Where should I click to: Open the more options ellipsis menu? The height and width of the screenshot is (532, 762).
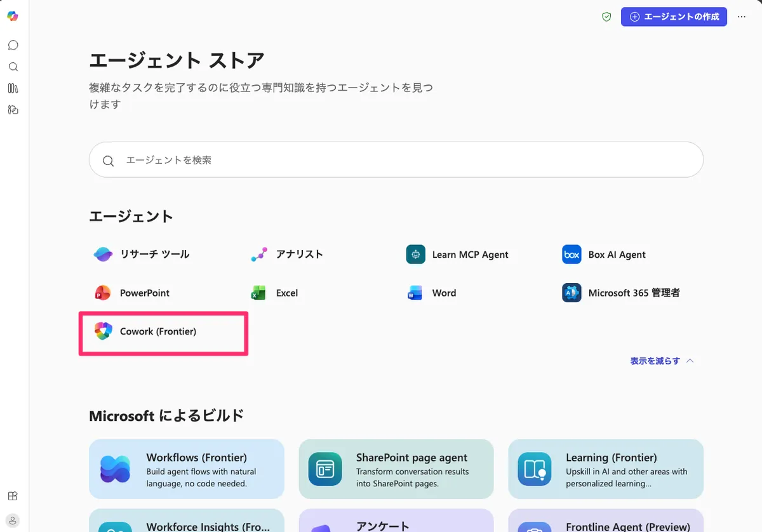pyautogui.click(x=742, y=17)
